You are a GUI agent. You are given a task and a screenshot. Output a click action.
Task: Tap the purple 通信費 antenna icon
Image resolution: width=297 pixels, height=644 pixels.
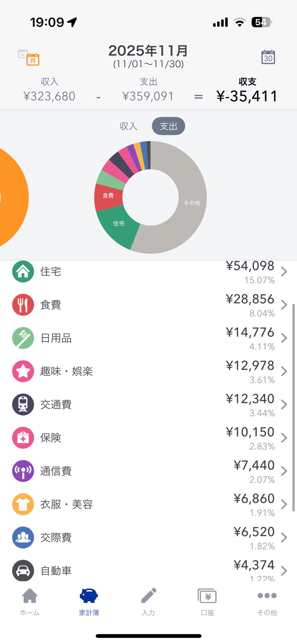tap(23, 471)
